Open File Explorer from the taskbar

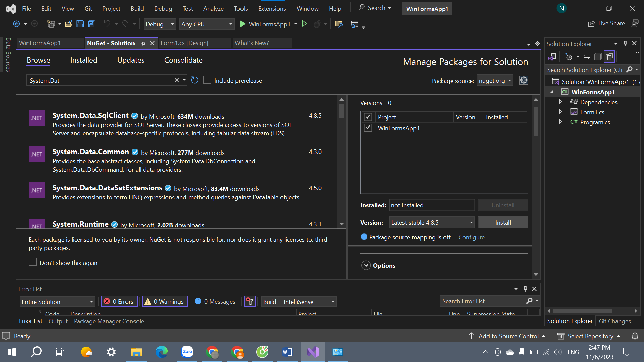tap(137, 352)
